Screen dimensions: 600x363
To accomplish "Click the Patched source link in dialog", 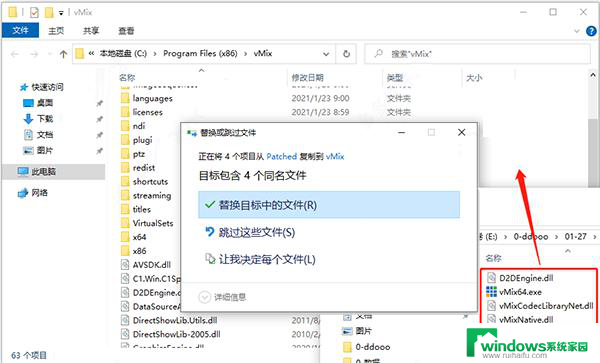I will (282, 156).
